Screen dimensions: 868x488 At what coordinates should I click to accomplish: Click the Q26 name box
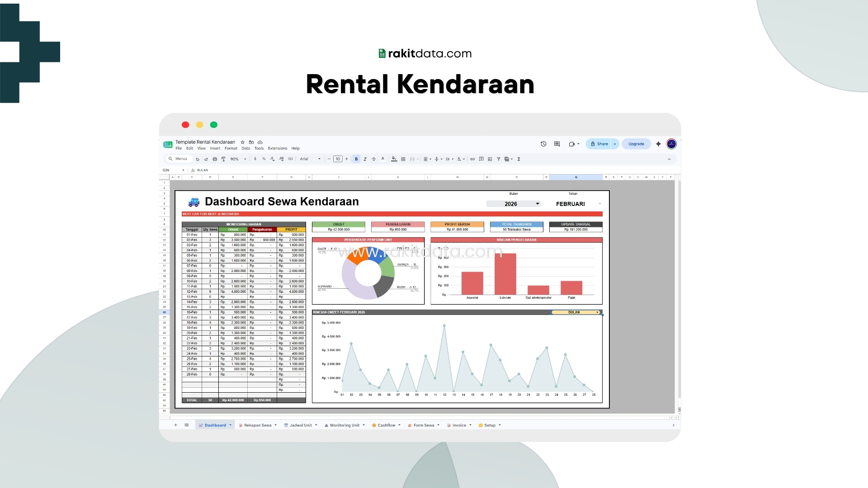[x=174, y=170]
